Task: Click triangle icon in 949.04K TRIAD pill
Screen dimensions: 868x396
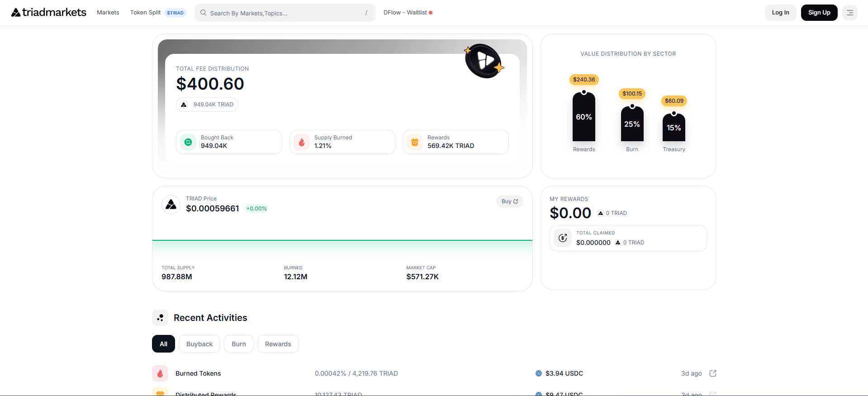Action: coord(184,105)
